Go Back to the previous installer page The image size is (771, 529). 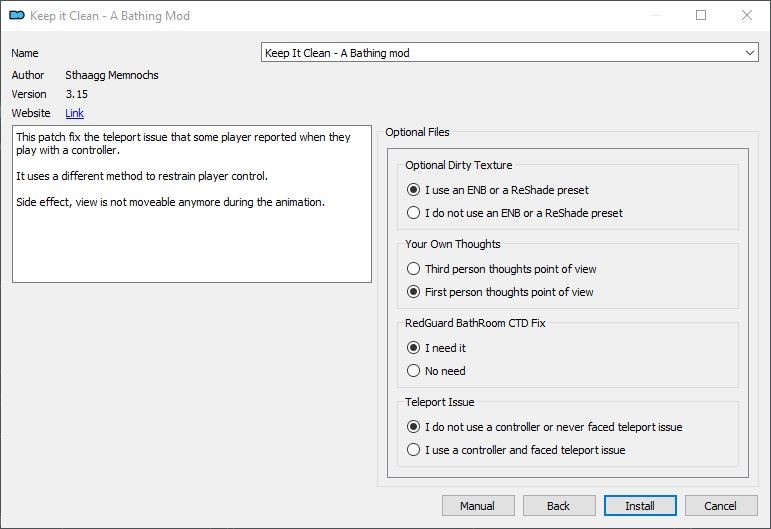(559, 506)
